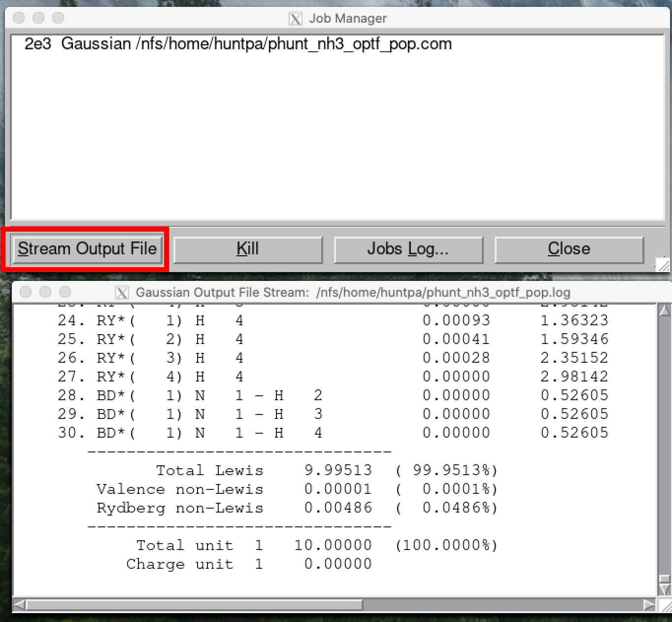Click the horizontal scrollbar's right arrow
The height and width of the screenshot is (622, 672).
point(649,604)
